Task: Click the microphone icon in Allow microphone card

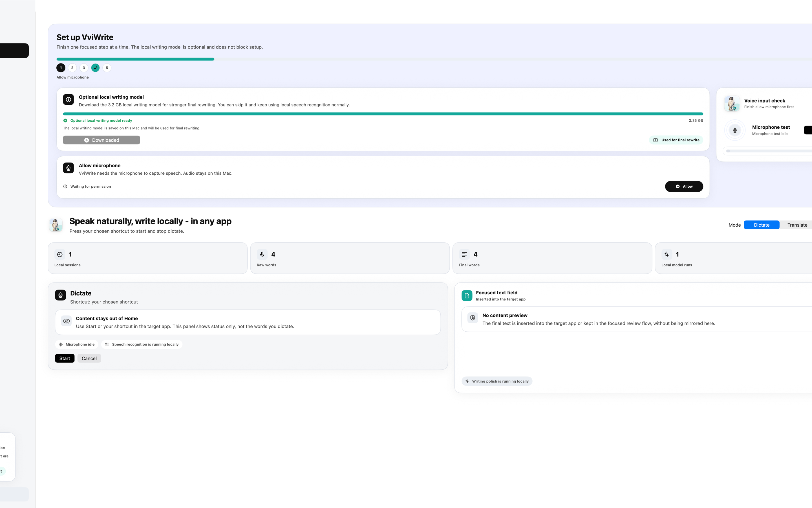Action: pos(69,168)
